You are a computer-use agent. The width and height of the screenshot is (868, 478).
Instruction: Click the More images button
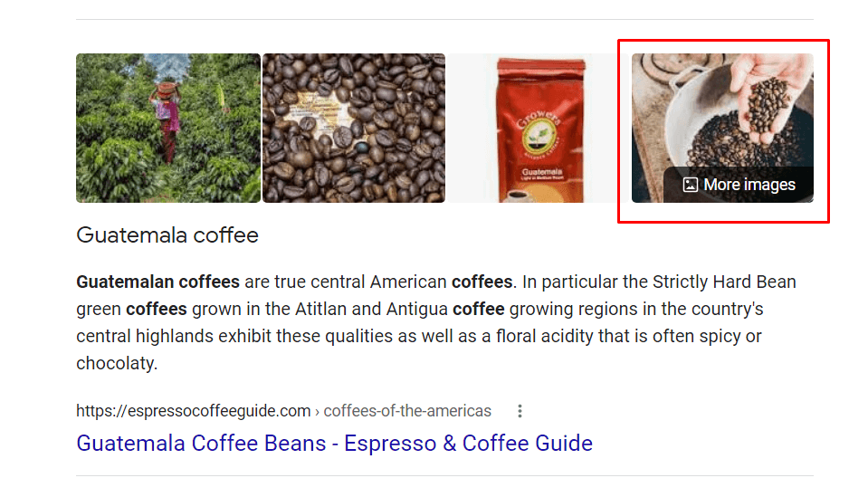[x=739, y=185]
